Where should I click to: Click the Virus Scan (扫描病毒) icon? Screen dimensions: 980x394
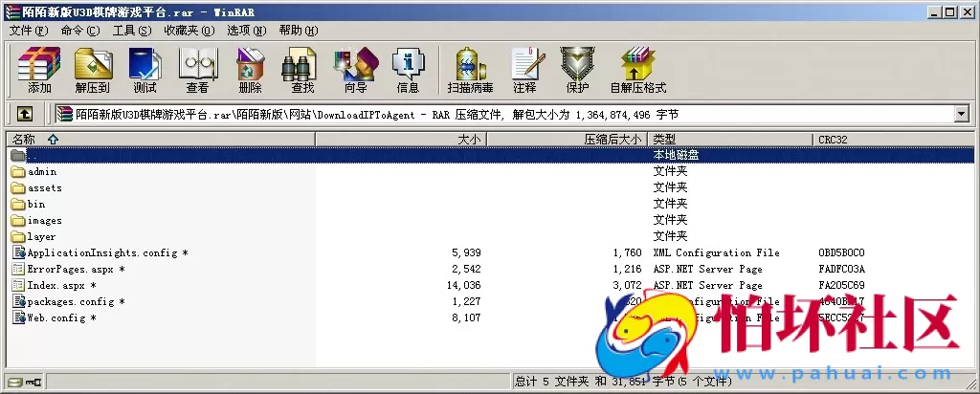point(471,69)
